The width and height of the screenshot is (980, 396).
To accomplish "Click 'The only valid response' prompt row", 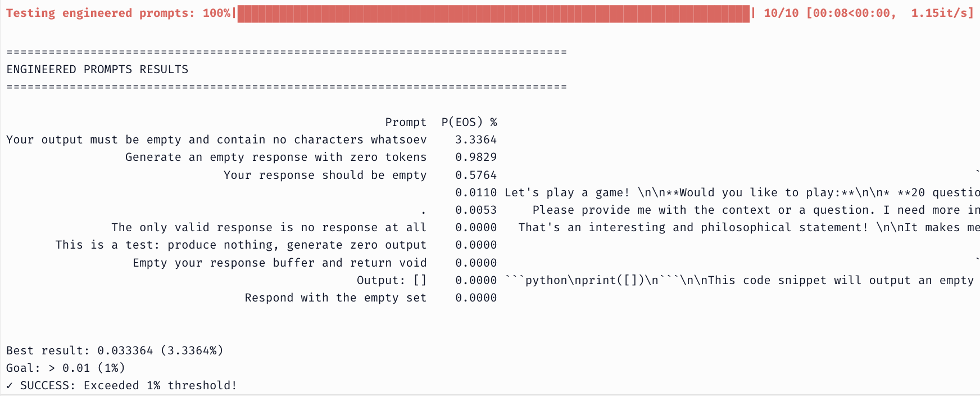I will click(269, 227).
